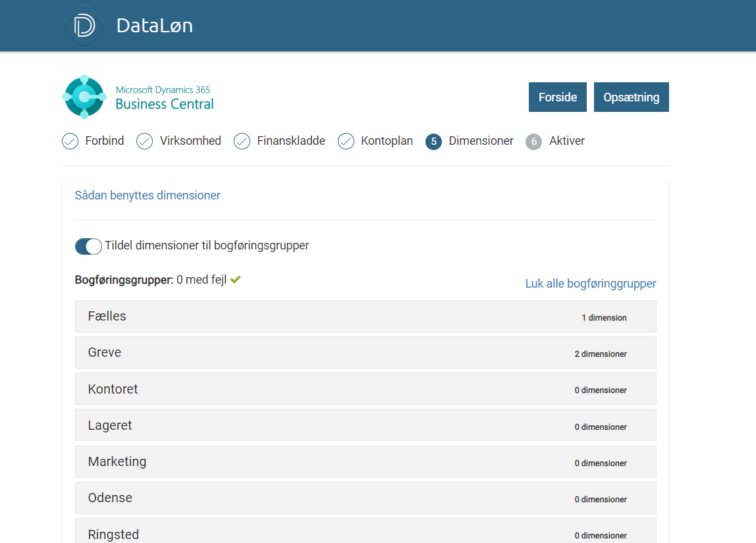This screenshot has width=756, height=543.
Task: Click green checkmark next to 0 med fejl
Action: pos(235,280)
